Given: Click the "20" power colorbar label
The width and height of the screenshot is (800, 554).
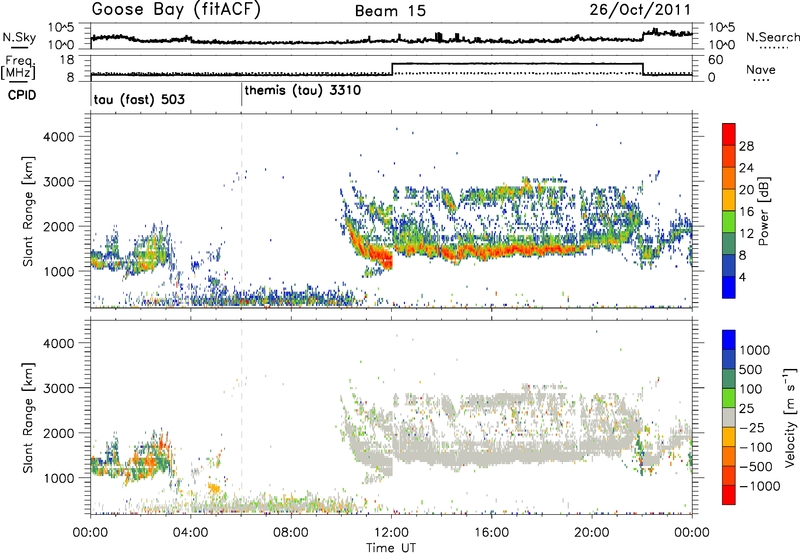Looking at the screenshot, I should point(746,190).
